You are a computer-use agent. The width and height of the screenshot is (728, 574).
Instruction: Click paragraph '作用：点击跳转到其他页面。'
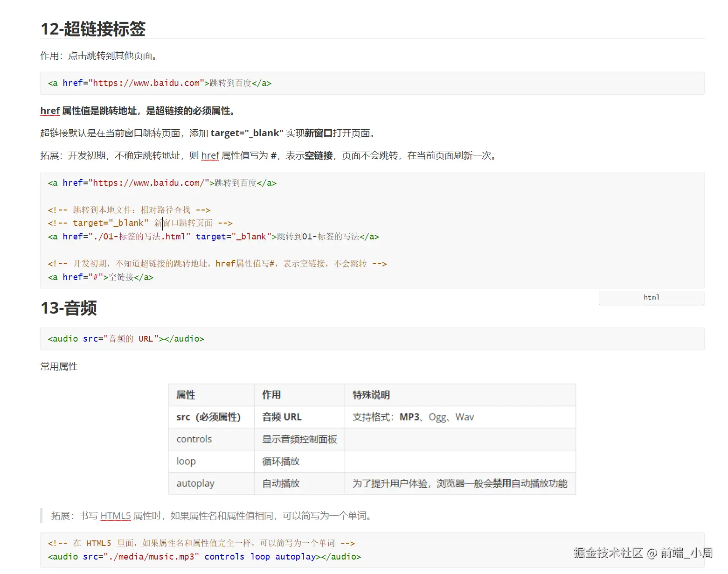pyautogui.click(x=101, y=56)
